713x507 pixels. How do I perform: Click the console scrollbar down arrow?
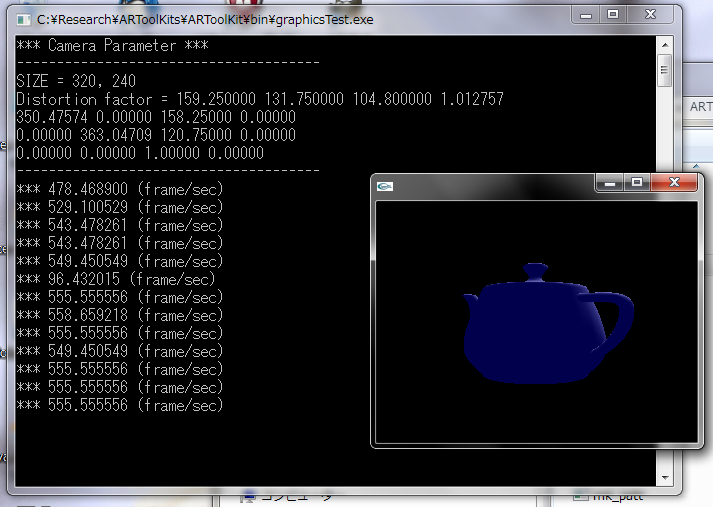point(665,477)
